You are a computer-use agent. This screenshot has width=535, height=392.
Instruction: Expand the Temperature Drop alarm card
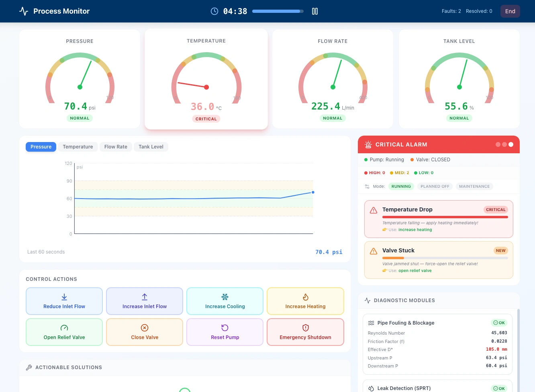[x=439, y=219]
